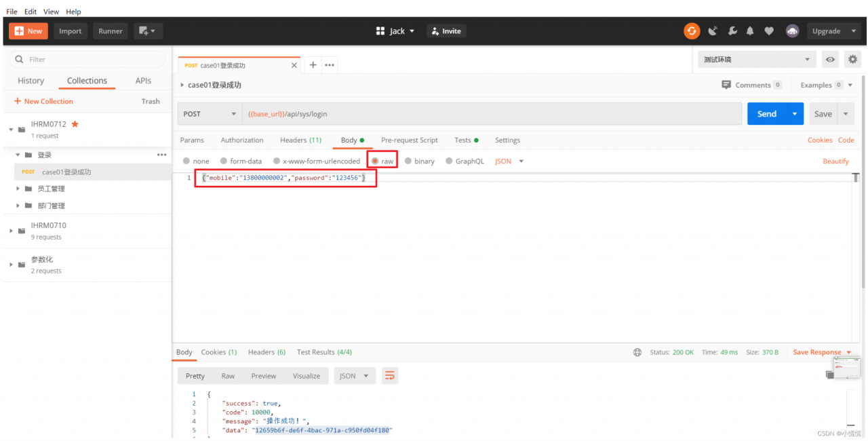The image size is (868, 441).
Task: Click the Beautify link
Action: coord(835,161)
